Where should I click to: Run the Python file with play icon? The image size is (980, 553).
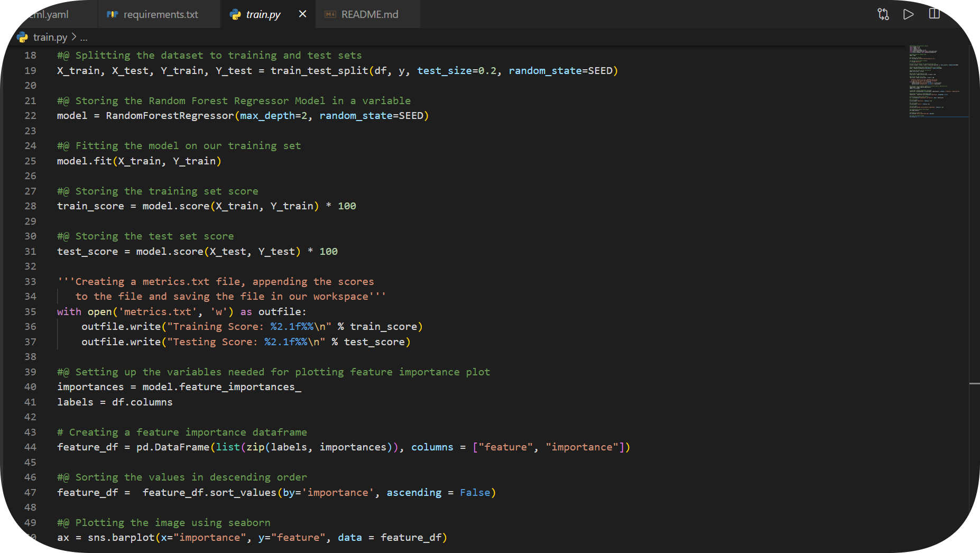[x=908, y=14]
